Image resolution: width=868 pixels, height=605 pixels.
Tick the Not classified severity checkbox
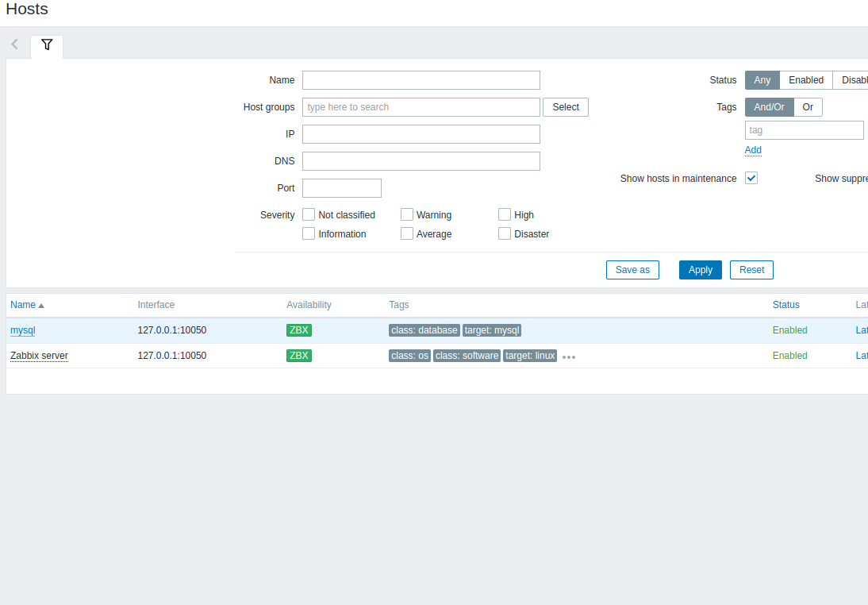pyautogui.click(x=309, y=214)
